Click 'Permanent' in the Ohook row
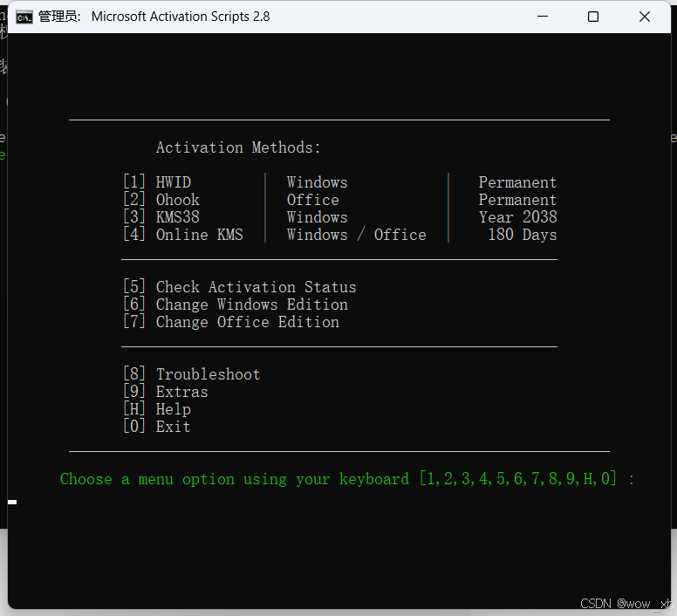The image size is (677, 616). click(517, 200)
